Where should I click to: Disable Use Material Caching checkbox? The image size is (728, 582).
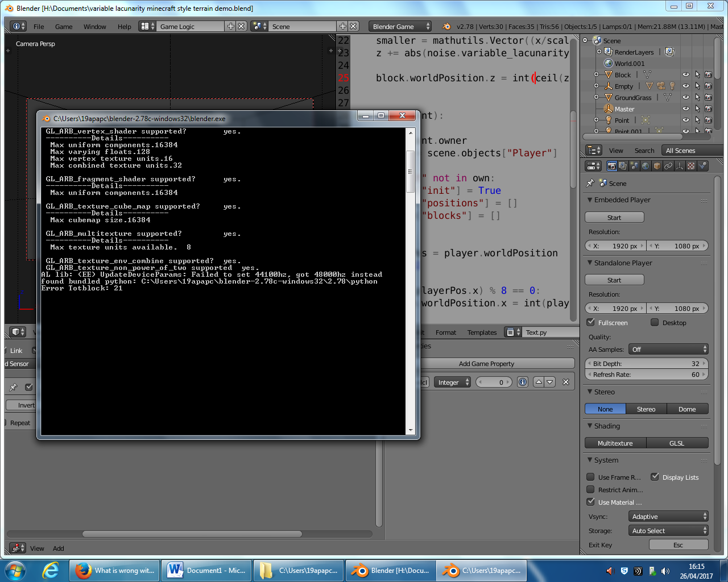(x=590, y=502)
